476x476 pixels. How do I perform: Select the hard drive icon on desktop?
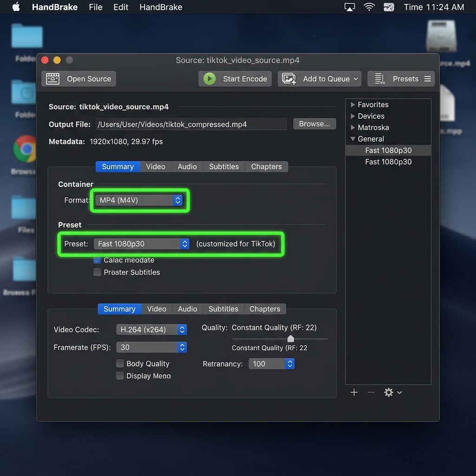[442, 36]
